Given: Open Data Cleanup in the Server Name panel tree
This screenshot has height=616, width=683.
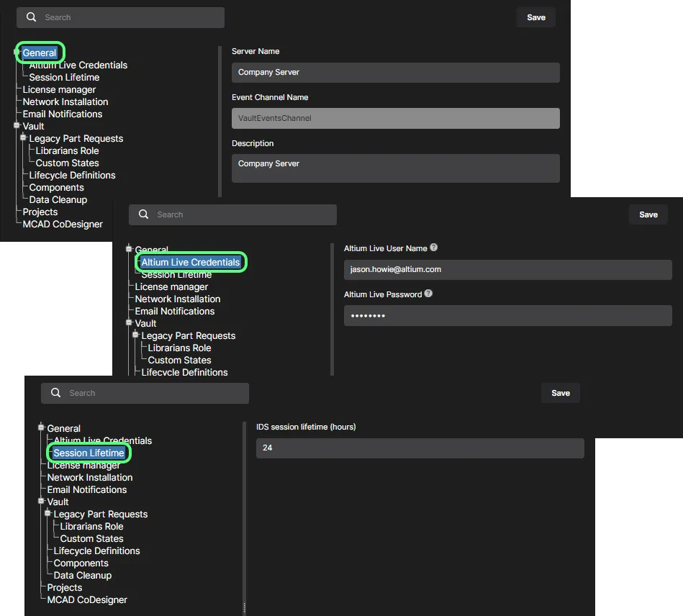Looking at the screenshot, I should point(58,199).
